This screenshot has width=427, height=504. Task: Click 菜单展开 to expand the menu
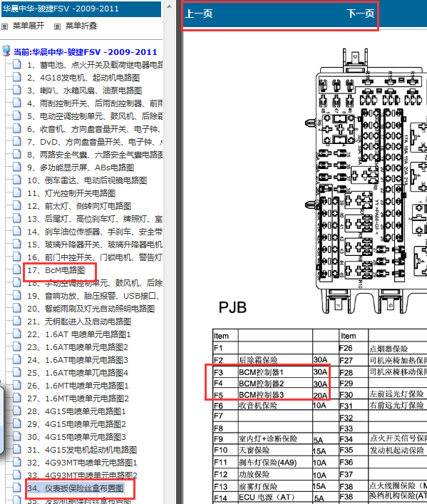coord(29,26)
